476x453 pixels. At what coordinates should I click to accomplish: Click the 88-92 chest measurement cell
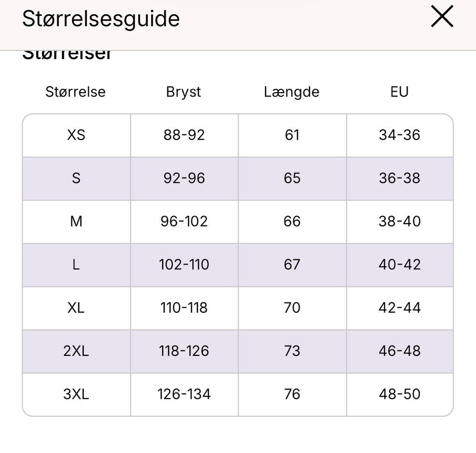tap(184, 135)
